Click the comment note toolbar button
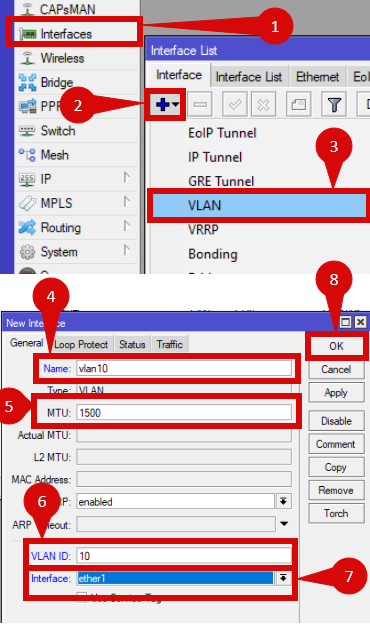Image resolution: width=370 pixels, height=625 pixels. pos(299,104)
